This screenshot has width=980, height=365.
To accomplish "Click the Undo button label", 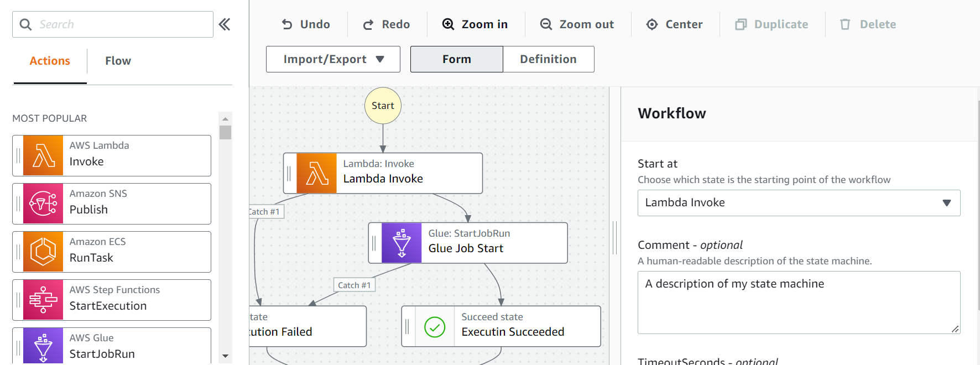I will [x=315, y=24].
